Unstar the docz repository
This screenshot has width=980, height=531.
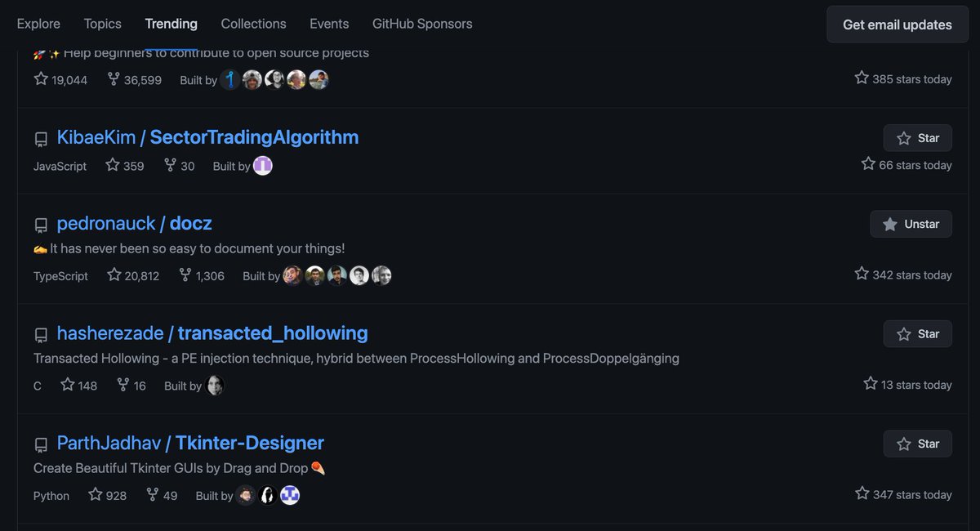[911, 223]
